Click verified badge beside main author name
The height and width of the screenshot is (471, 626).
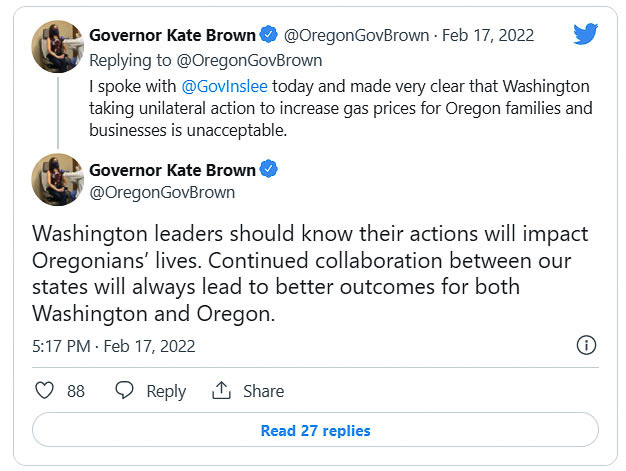coord(268,170)
